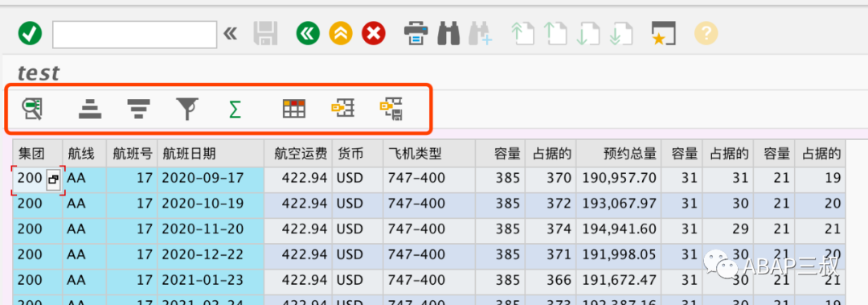The height and width of the screenshot is (305, 868).
Task: Click the Print icon
Action: tap(416, 34)
